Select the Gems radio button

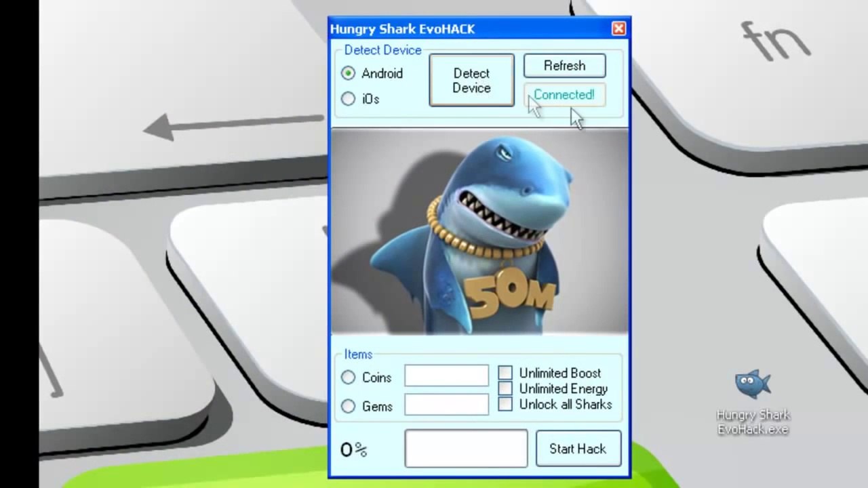click(x=348, y=406)
